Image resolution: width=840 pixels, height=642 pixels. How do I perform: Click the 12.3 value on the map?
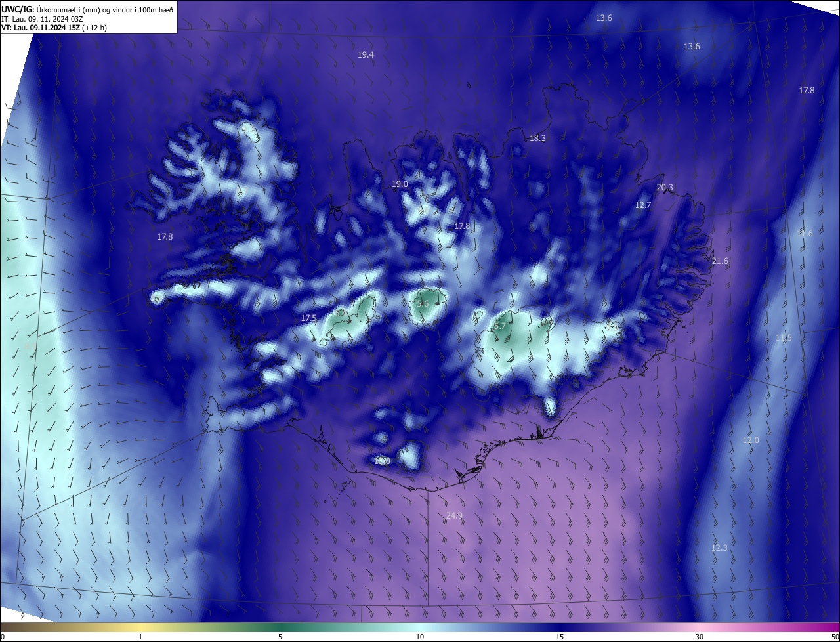tap(719, 547)
